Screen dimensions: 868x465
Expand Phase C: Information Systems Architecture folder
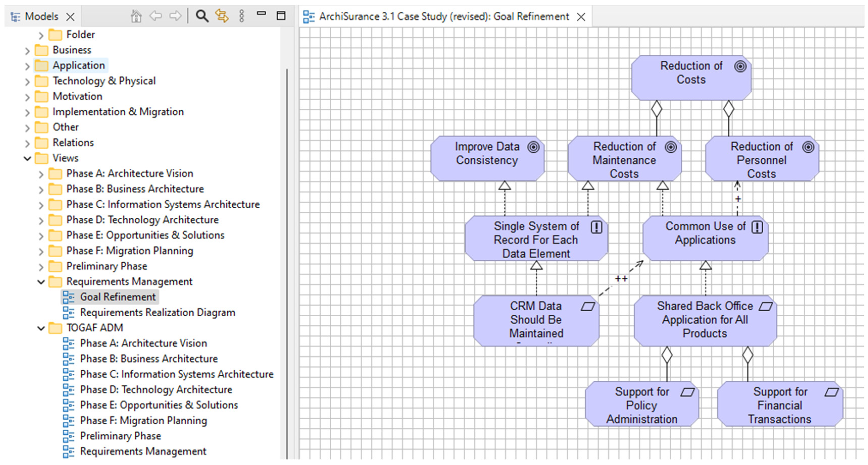tap(41, 205)
